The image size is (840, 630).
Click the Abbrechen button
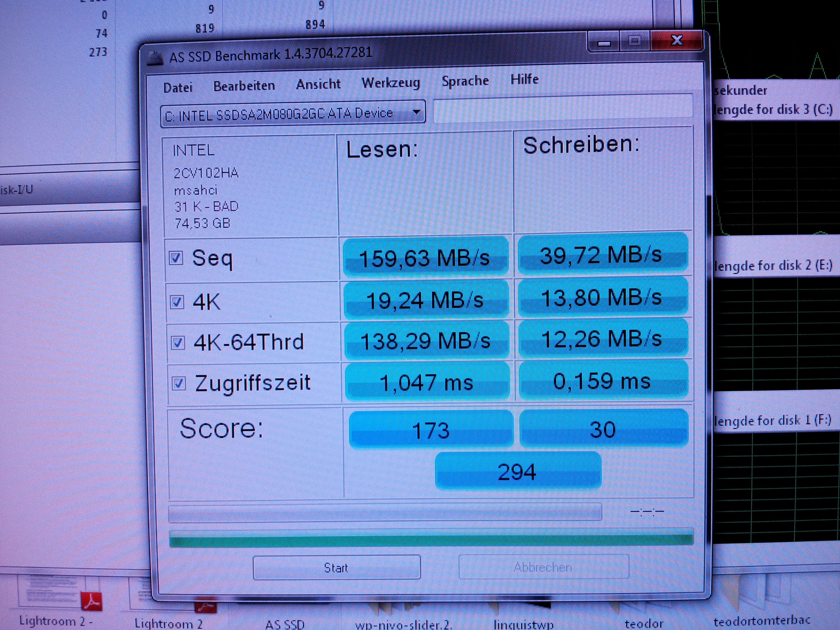coord(544,567)
